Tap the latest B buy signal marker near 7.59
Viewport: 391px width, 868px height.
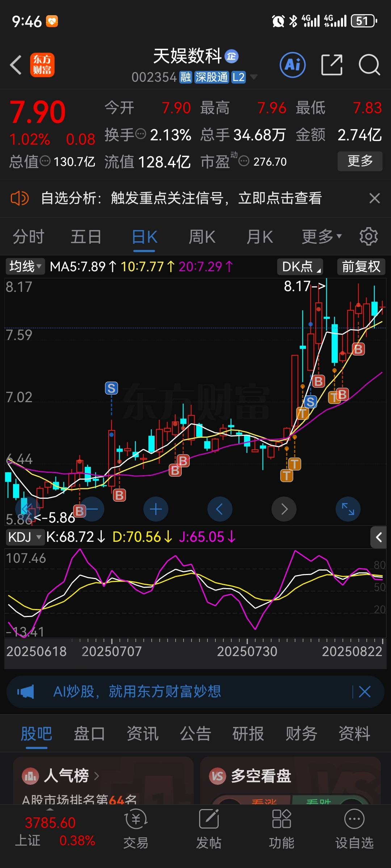[x=358, y=349]
